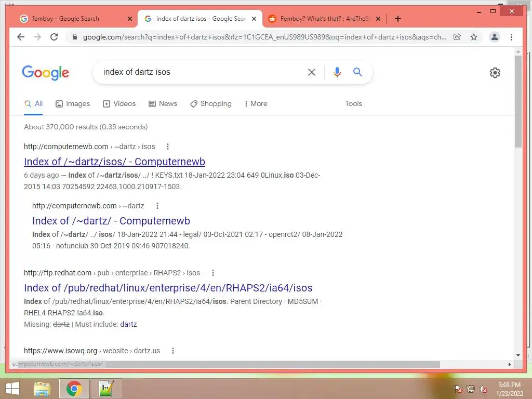This screenshot has width=532, height=399.
Task: Click the muted volume tray icon
Action: pos(483,389)
